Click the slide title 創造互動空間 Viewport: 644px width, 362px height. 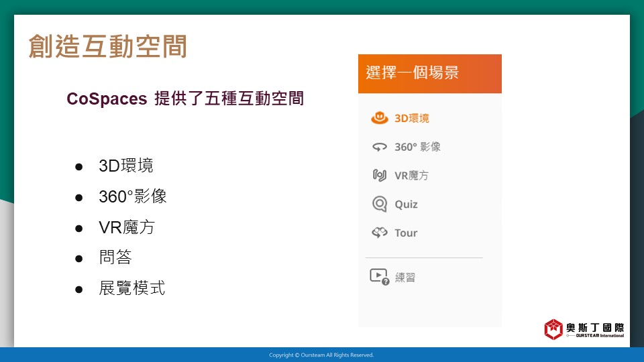pos(108,46)
